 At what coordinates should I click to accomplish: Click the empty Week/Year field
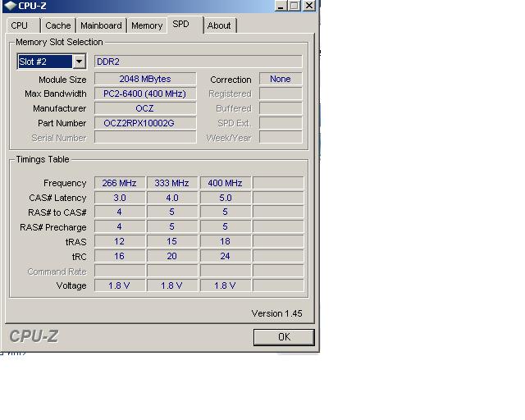tap(281, 137)
